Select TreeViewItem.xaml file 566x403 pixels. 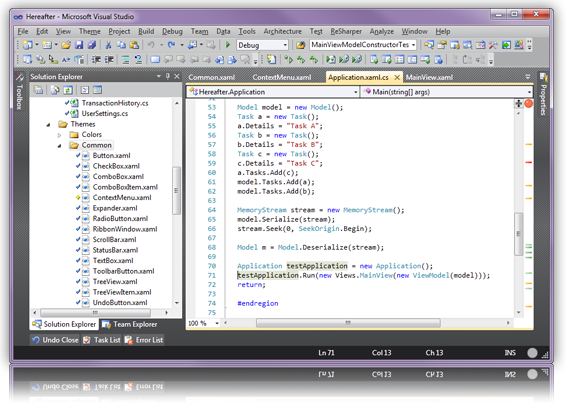point(122,292)
